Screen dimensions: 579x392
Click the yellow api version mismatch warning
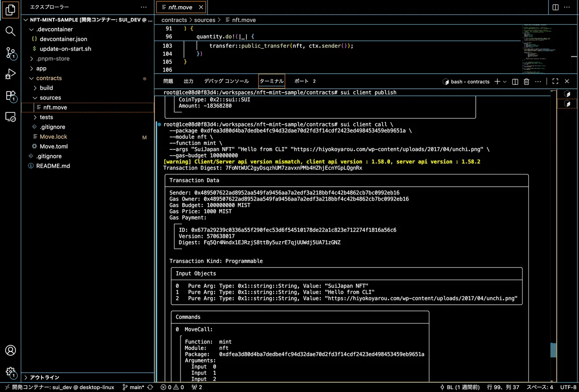tap(322, 162)
